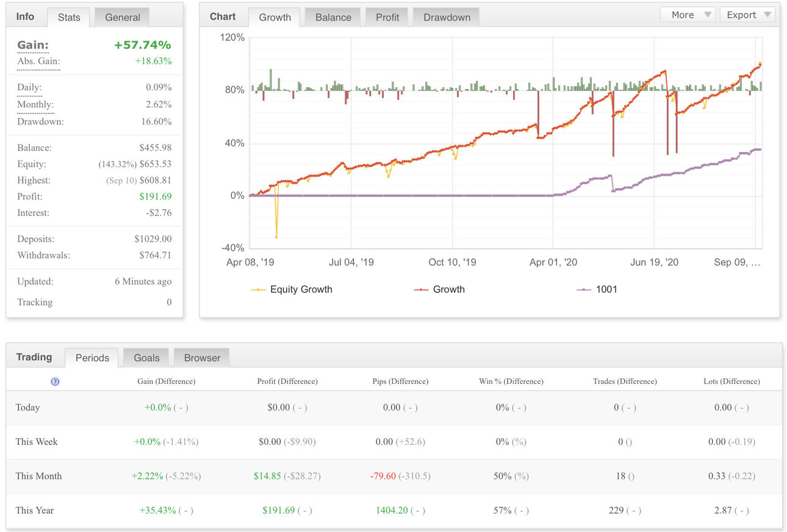This screenshot has height=532, width=787.
Task: Open the Balance chart tab
Action: pos(332,17)
